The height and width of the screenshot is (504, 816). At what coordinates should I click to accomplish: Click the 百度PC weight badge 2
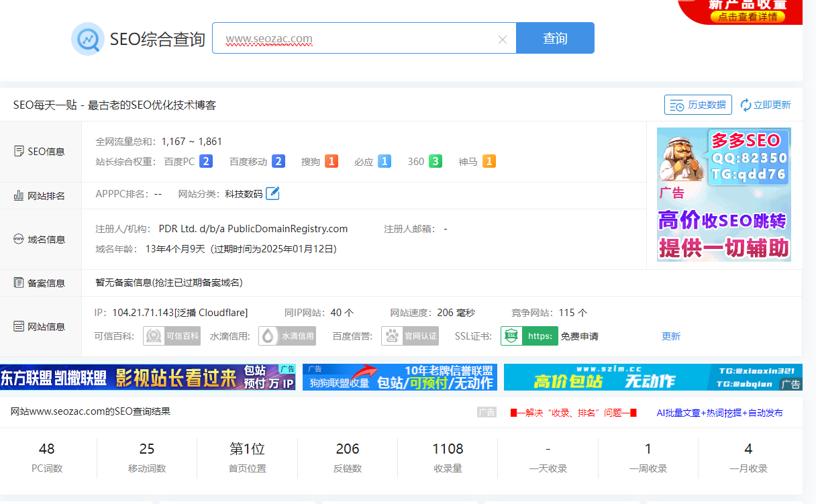click(206, 162)
